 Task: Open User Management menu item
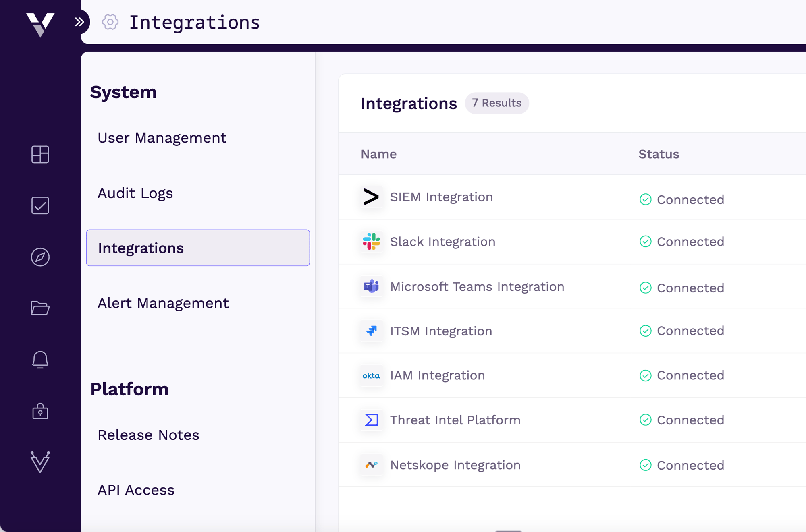pos(162,138)
